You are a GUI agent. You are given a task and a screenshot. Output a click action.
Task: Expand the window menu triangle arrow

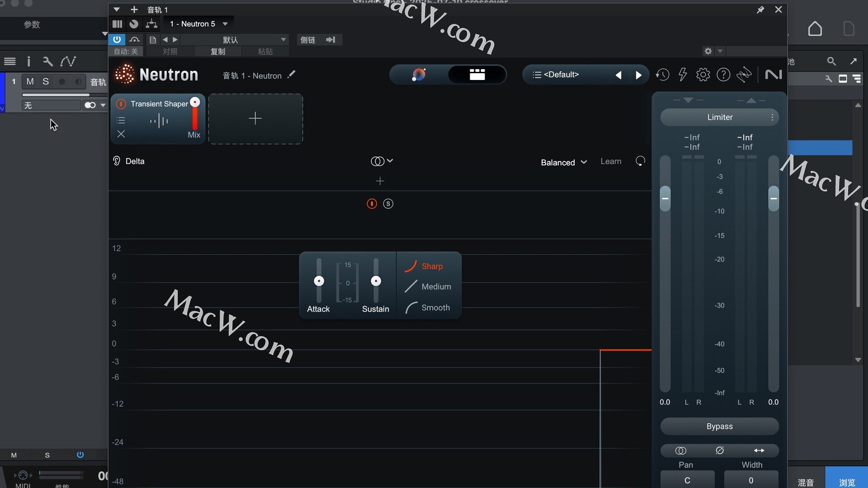[x=116, y=9]
